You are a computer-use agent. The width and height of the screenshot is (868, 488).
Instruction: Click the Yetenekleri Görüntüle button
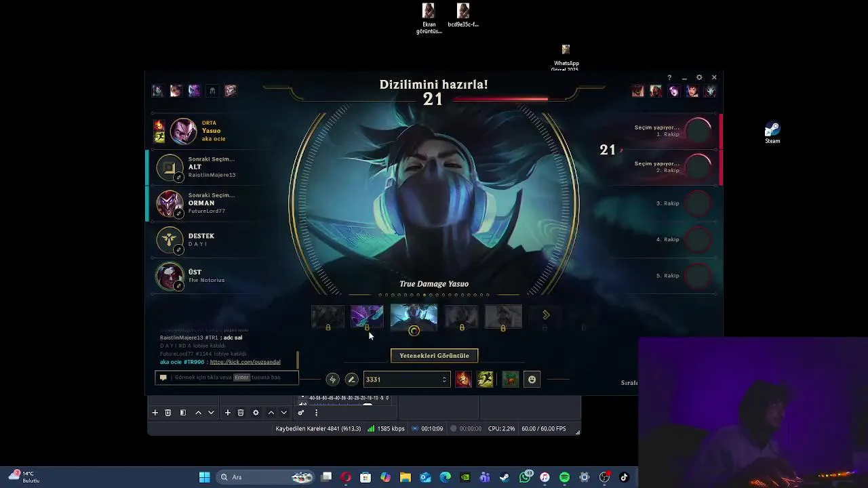[434, 355]
